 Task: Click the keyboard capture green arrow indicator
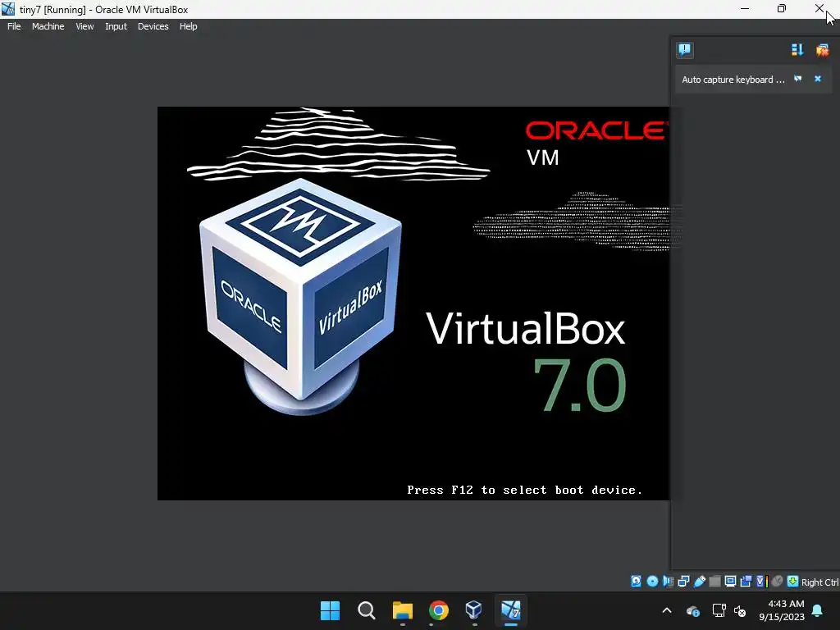793,582
